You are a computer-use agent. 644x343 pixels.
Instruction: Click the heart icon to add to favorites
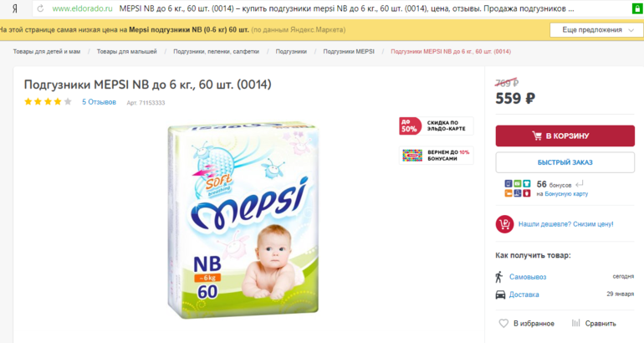click(x=503, y=323)
